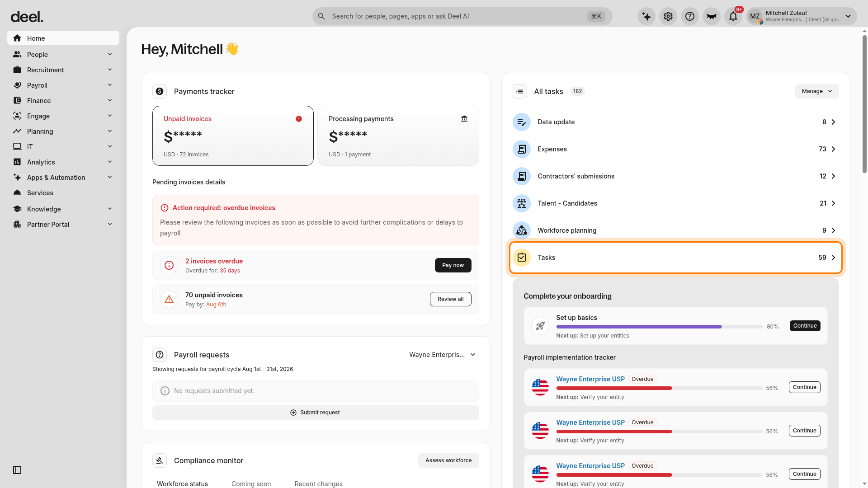Click All tasks list icon

coord(520,91)
